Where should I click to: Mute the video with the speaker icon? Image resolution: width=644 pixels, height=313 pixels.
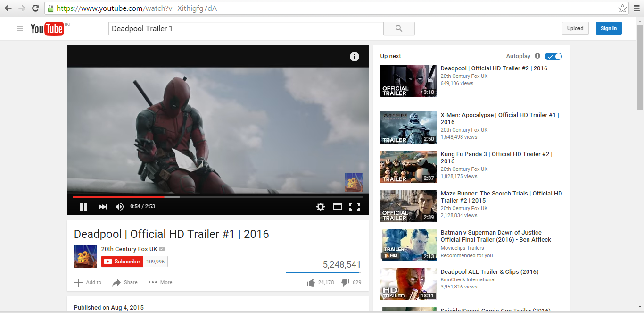(x=119, y=207)
